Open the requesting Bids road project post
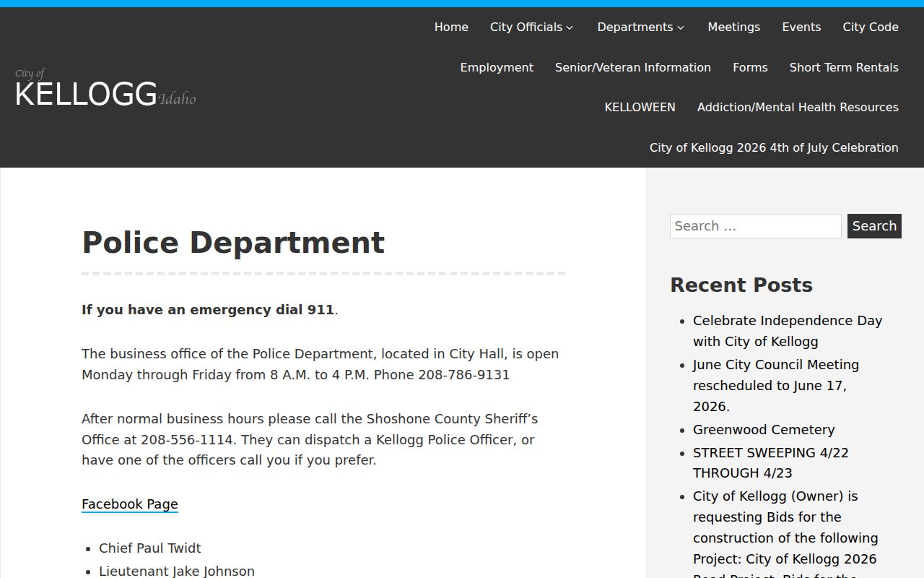This screenshot has width=924, height=578. 785,535
